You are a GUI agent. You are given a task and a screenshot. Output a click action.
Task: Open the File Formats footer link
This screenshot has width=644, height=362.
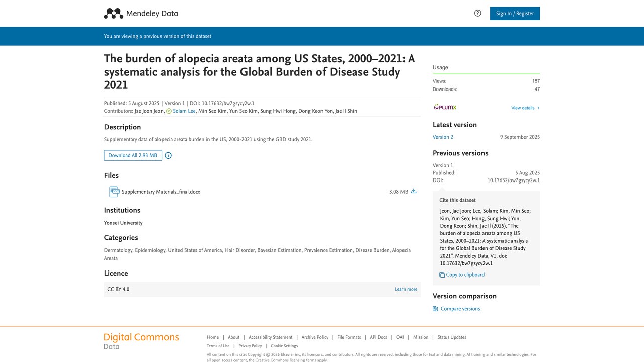(349, 337)
